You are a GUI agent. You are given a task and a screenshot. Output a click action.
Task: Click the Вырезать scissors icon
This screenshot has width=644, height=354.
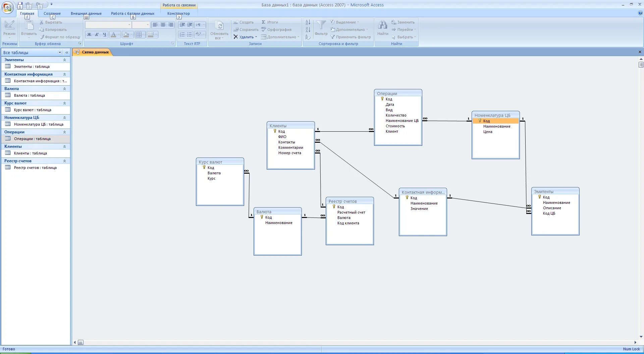click(42, 22)
